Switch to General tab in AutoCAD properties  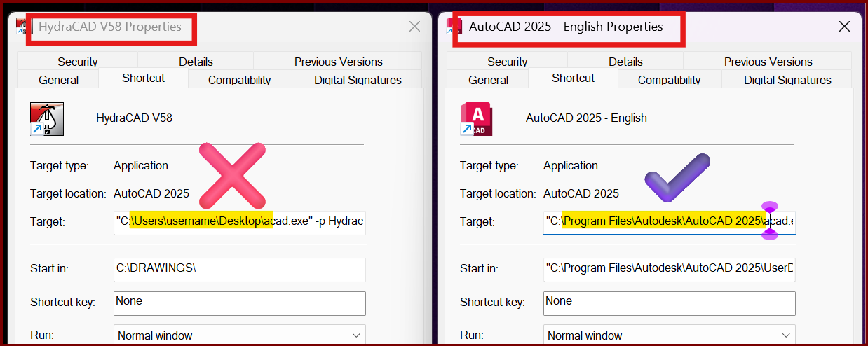[488, 80]
